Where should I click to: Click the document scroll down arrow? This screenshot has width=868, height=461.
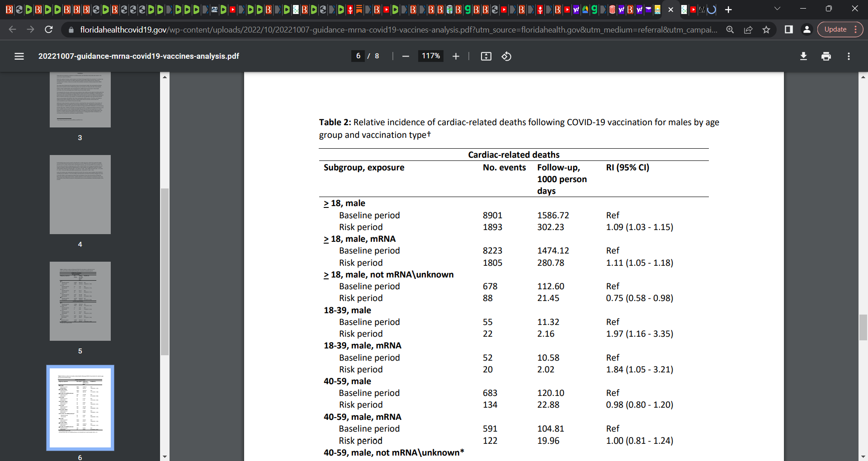[x=863, y=456]
